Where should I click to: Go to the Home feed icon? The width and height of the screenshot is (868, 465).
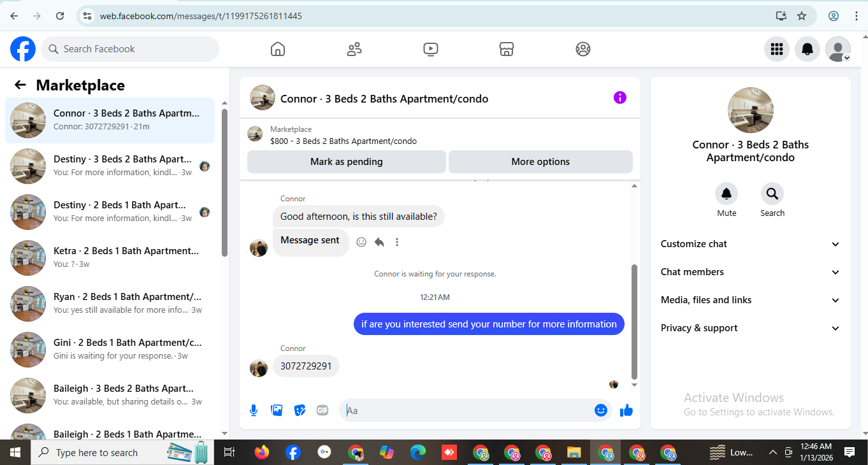coord(277,49)
